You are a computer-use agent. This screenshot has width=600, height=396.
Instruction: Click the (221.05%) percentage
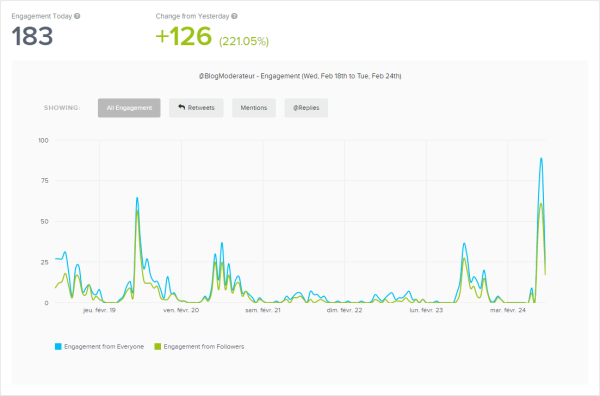244,41
